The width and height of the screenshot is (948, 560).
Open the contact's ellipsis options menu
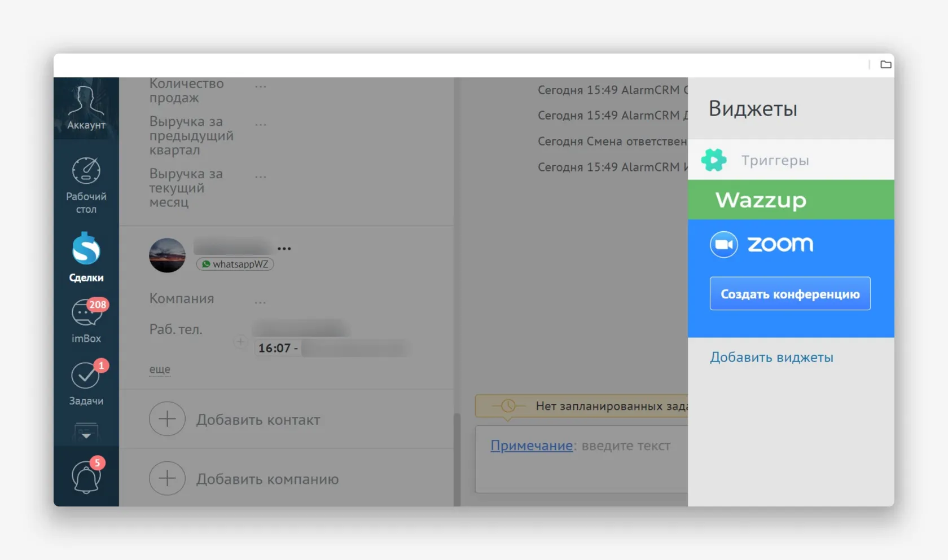(x=284, y=248)
